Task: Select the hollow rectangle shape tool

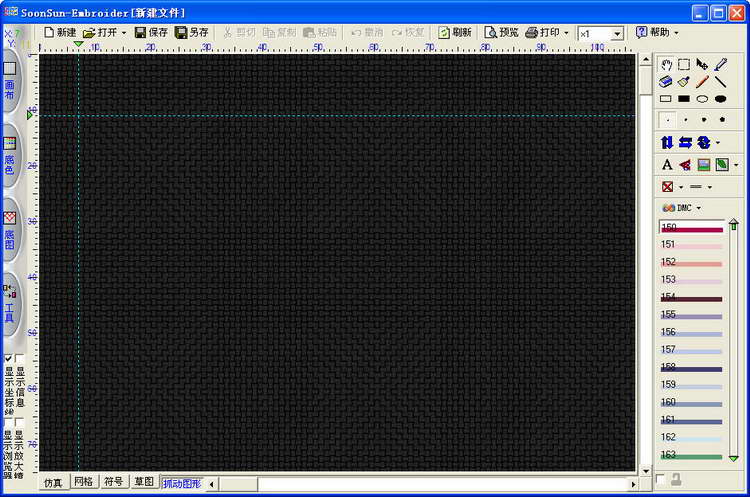Action: click(666, 99)
